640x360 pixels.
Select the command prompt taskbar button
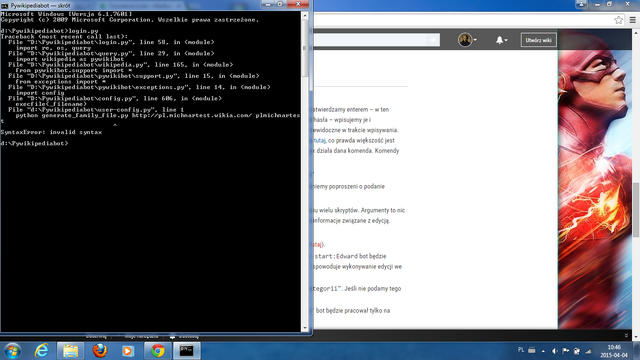[x=187, y=351]
